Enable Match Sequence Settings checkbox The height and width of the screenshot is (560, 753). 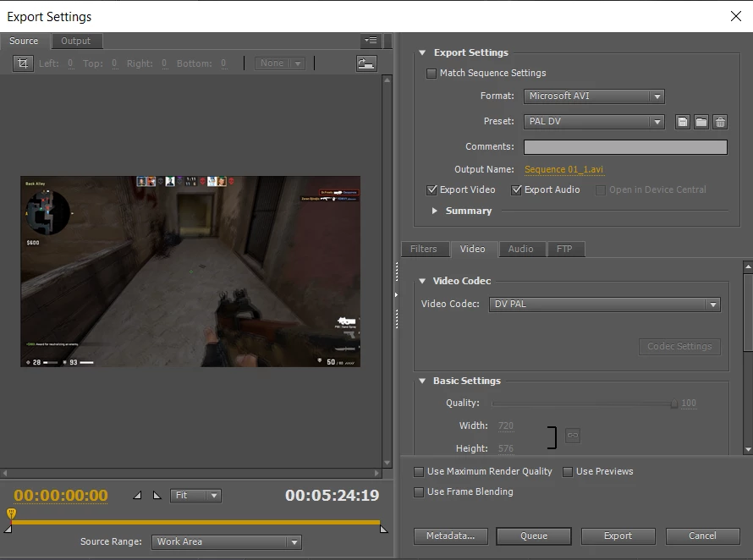[x=431, y=74]
